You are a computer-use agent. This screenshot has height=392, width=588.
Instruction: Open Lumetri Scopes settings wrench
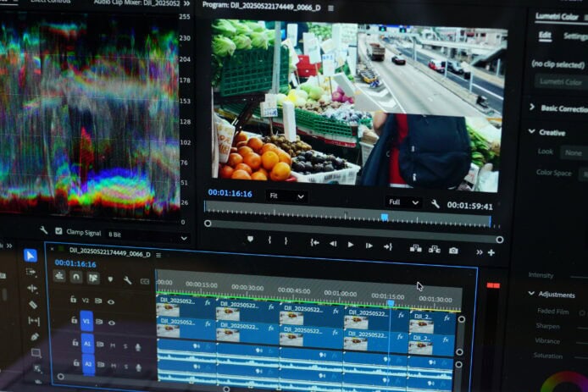click(x=44, y=229)
